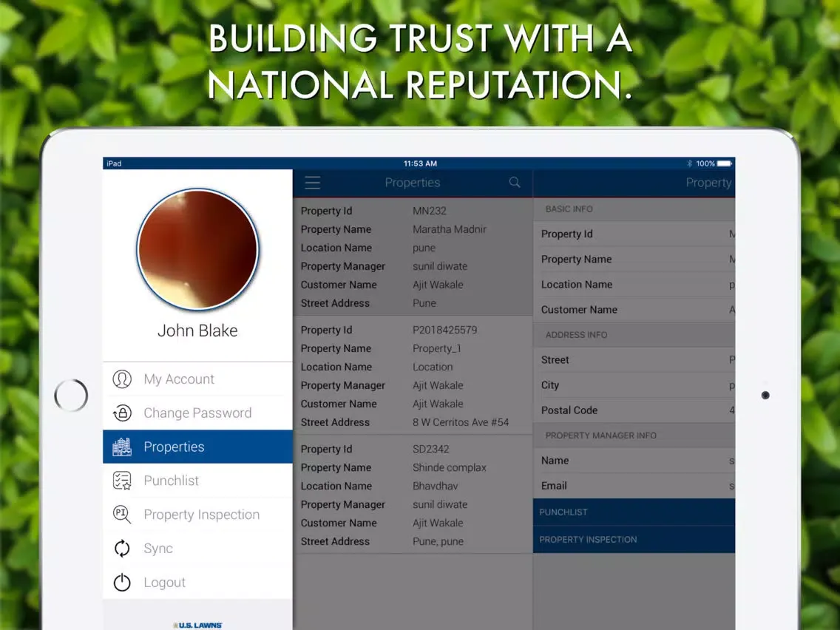Open the hamburger menu icon
The width and height of the screenshot is (840, 630).
[x=312, y=183]
